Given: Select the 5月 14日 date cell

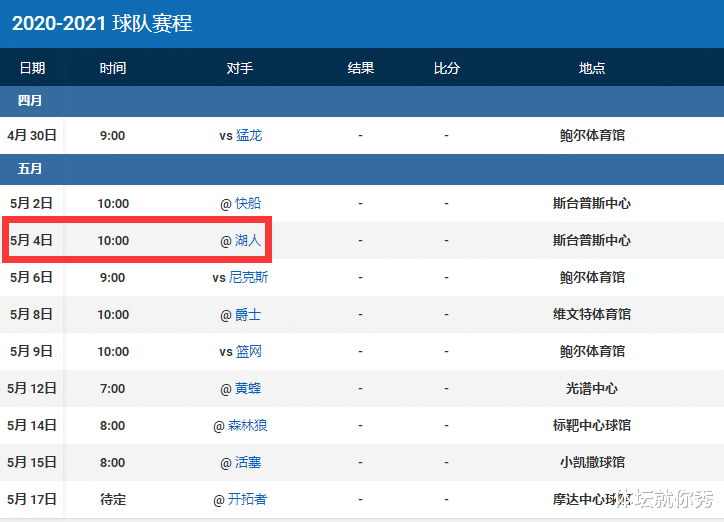Looking at the screenshot, I should [32, 425].
